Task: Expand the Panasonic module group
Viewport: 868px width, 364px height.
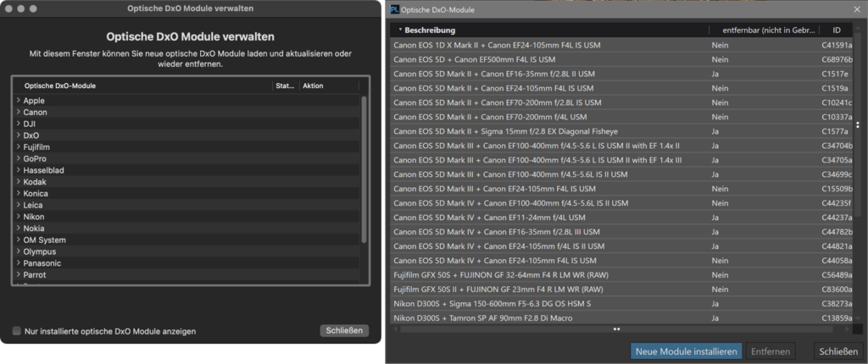Action: pos(19,263)
